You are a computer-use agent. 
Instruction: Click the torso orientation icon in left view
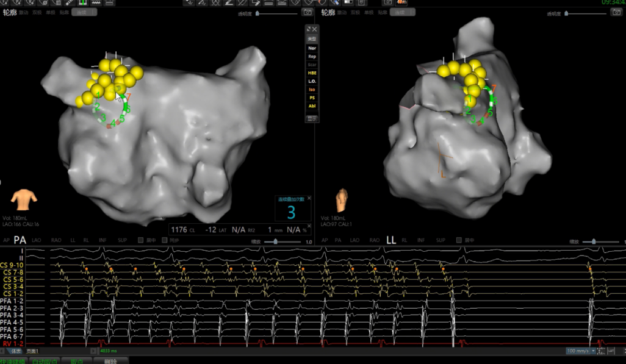pyautogui.click(x=24, y=199)
